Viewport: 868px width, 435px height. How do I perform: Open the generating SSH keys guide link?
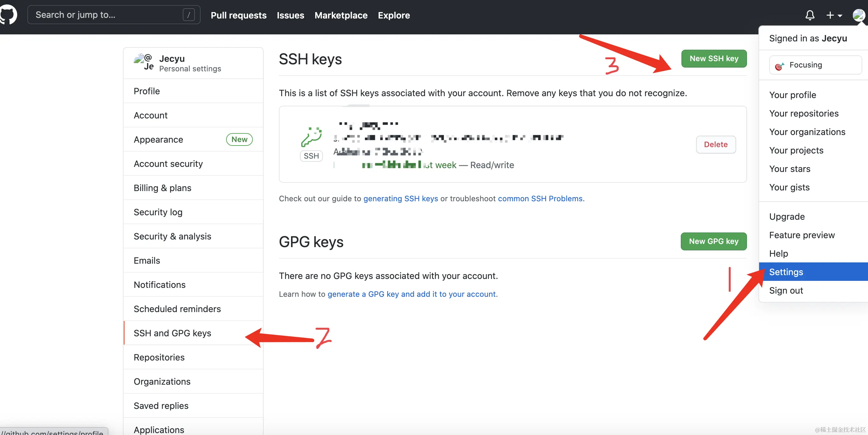[401, 198]
